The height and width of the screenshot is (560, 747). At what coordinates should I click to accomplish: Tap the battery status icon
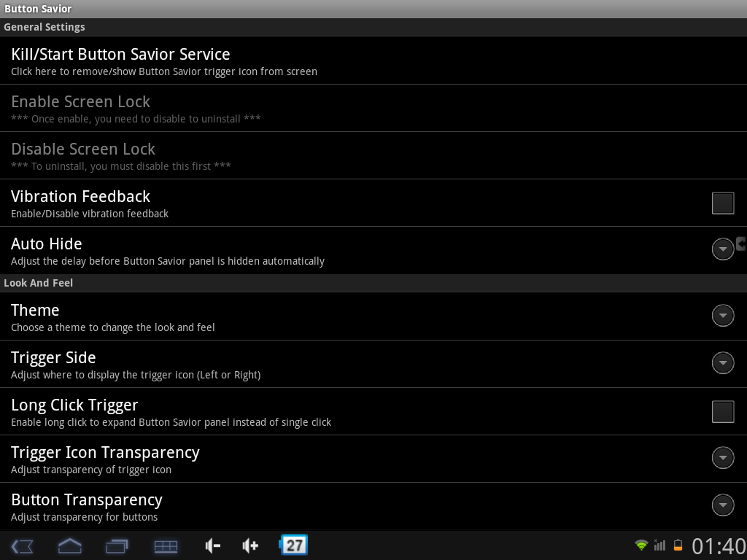tap(678, 545)
